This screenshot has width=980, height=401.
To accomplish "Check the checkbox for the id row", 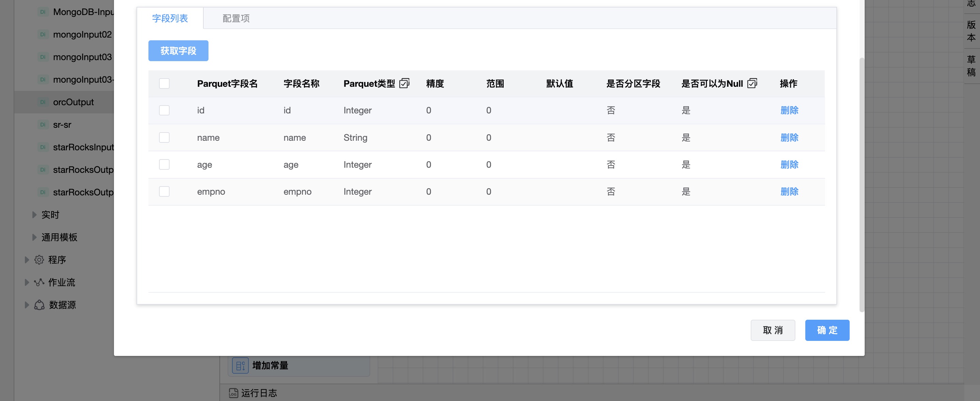I will click(164, 110).
